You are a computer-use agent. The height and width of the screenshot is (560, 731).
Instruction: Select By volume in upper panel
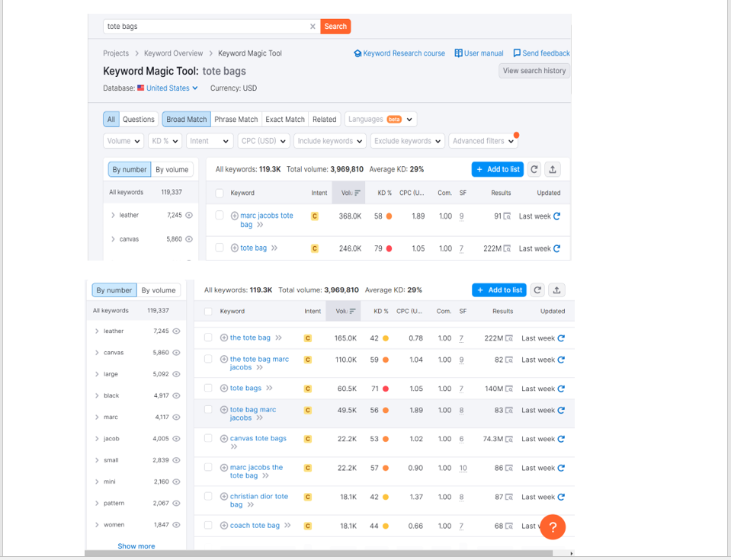click(172, 170)
